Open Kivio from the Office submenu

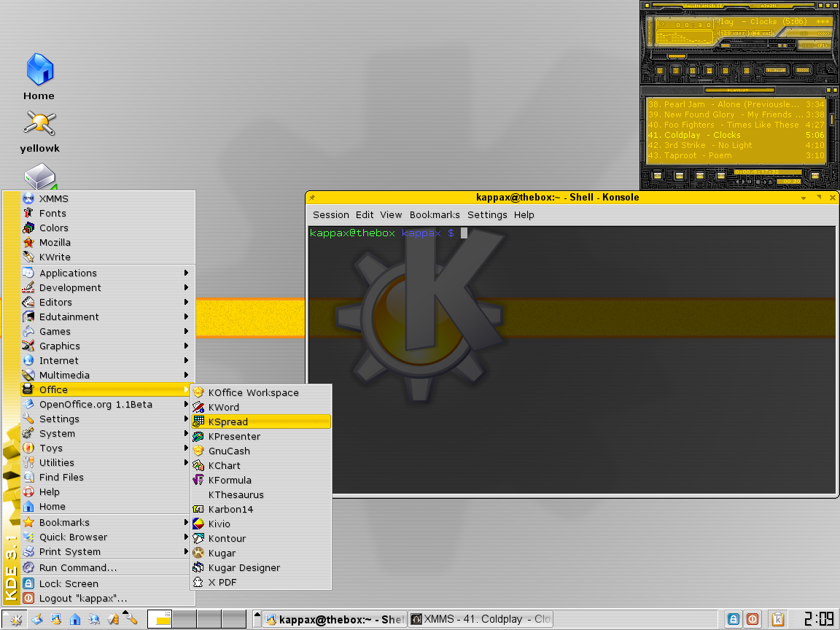261,524
